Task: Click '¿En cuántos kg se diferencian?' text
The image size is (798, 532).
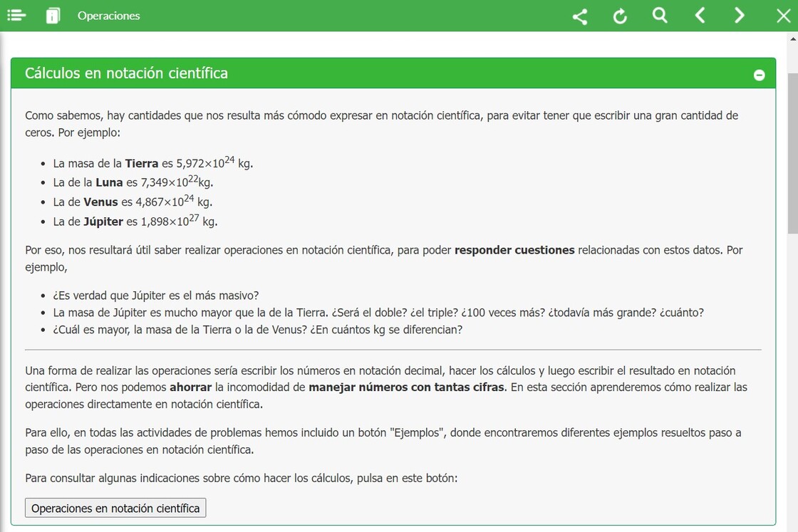Action: click(386, 330)
